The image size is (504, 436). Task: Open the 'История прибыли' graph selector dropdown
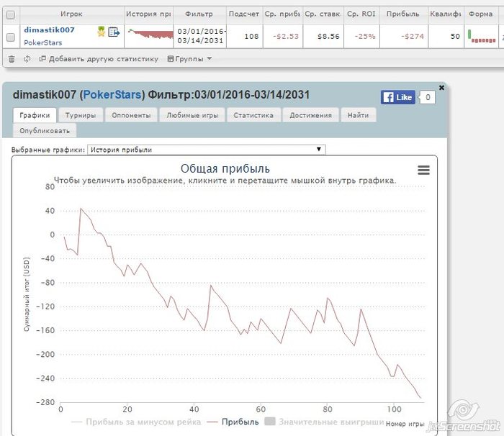207,150
